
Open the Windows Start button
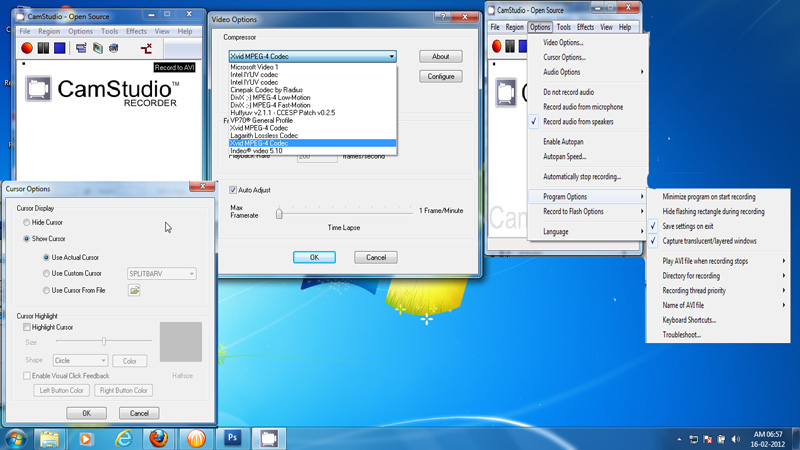tap(16, 439)
